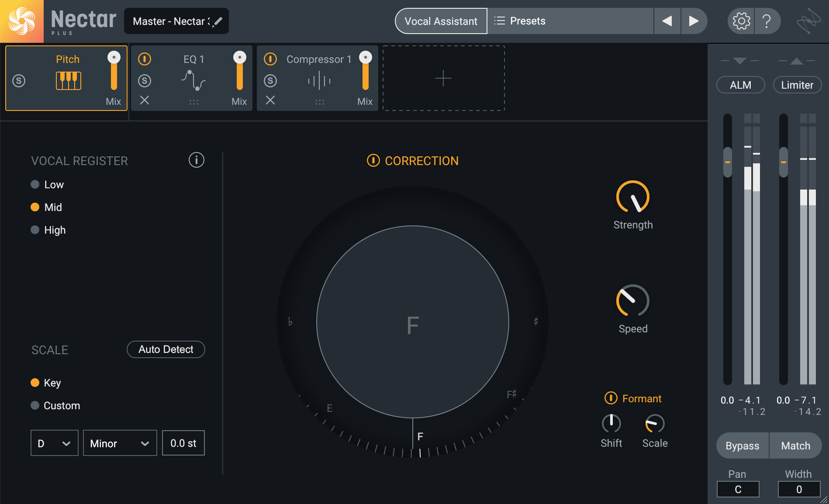The width and height of the screenshot is (829, 504).
Task: Click the Compressor 1 Mix slider
Action: pos(366,71)
